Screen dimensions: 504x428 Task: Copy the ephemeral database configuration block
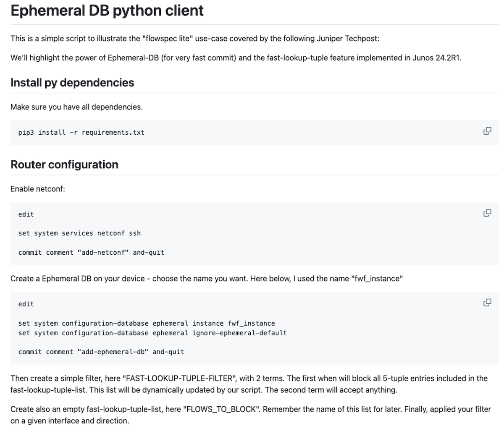(487, 303)
